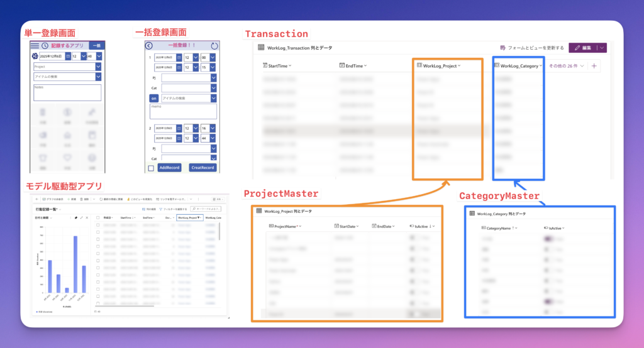Close the chart pane with X icon
The image size is (644, 348).
tap(86, 217)
